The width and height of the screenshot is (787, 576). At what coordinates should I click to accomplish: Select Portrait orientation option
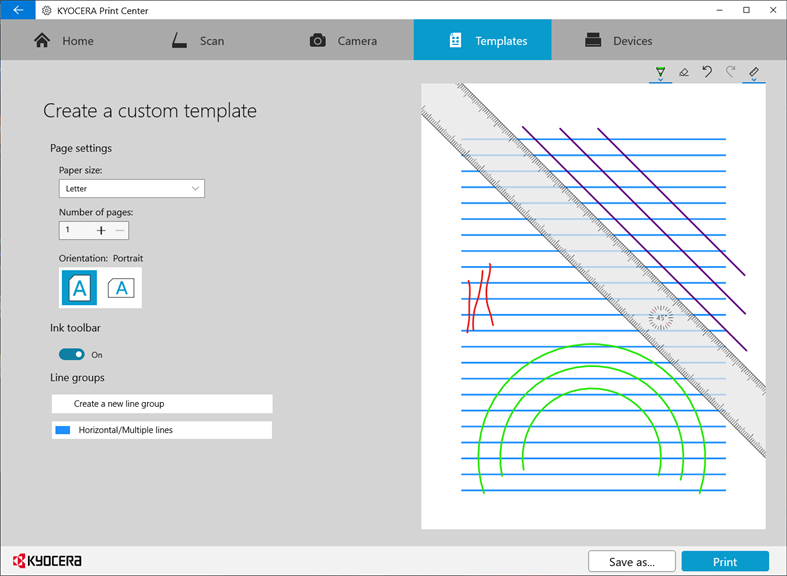click(x=79, y=288)
